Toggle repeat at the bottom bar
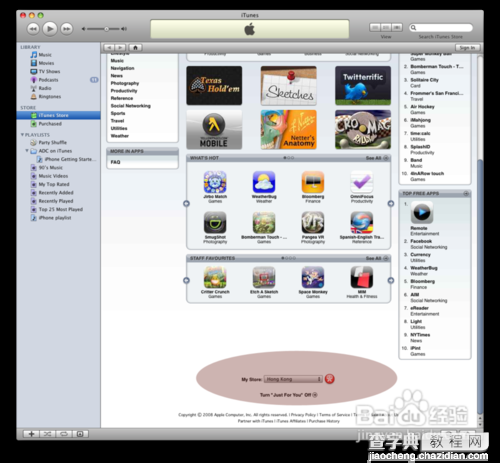Image resolution: width=500 pixels, height=463 pixels. [x=64, y=434]
